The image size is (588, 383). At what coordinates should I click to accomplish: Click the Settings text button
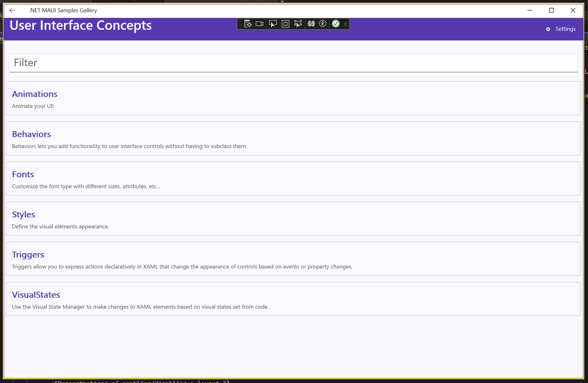565,29
